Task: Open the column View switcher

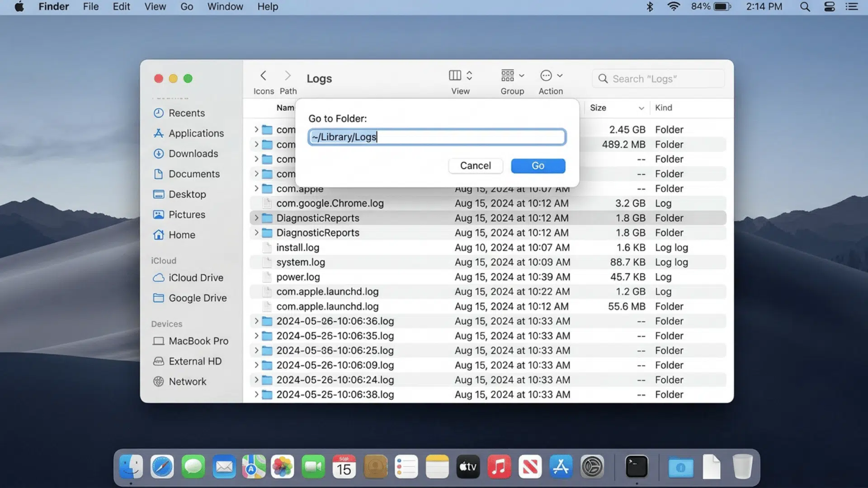Action: tap(460, 75)
